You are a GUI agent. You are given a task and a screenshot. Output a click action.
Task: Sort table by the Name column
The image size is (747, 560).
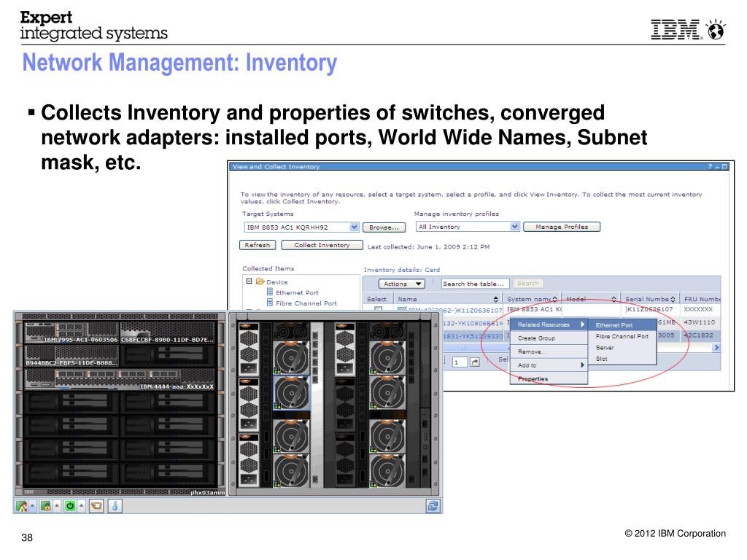pyautogui.click(x=495, y=299)
